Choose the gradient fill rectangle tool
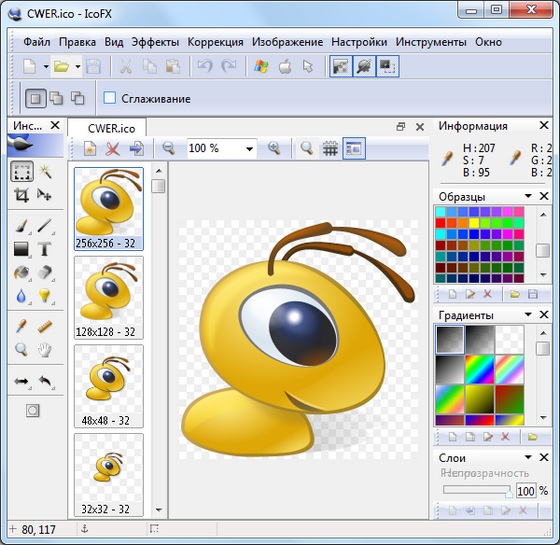The image size is (560, 545). pyautogui.click(x=21, y=249)
